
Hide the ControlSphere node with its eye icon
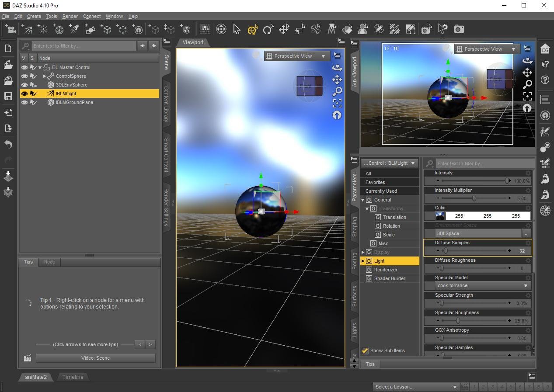[x=24, y=76]
